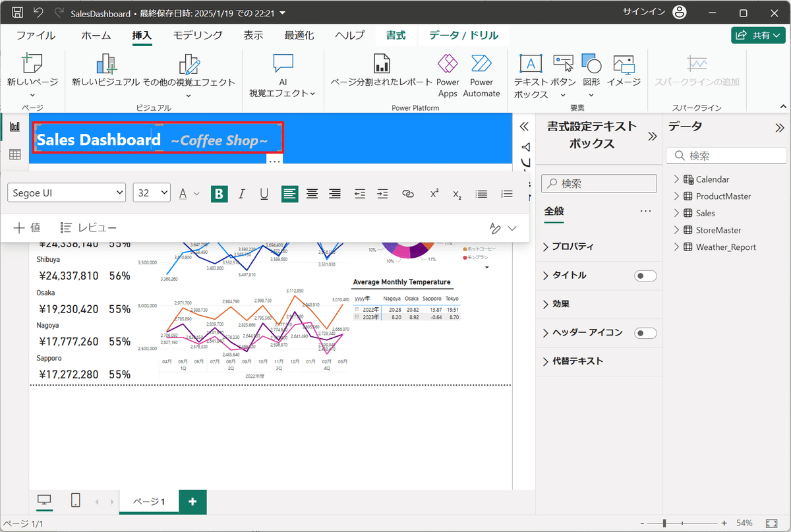Image resolution: width=791 pixels, height=532 pixels.
Task: Apply italic formatting
Action: [242, 193]
